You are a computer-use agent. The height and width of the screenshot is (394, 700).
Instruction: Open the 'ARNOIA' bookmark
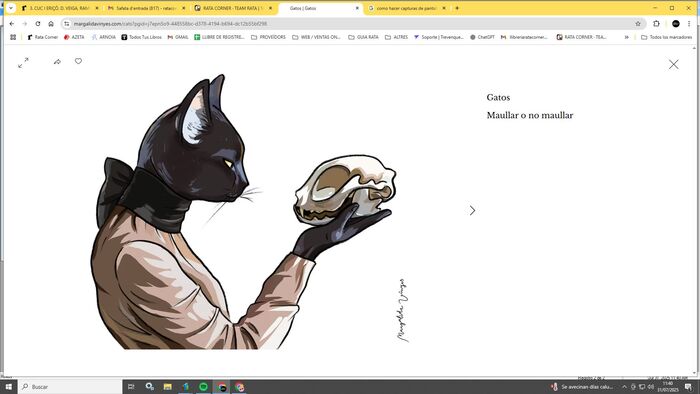(104, 37)
